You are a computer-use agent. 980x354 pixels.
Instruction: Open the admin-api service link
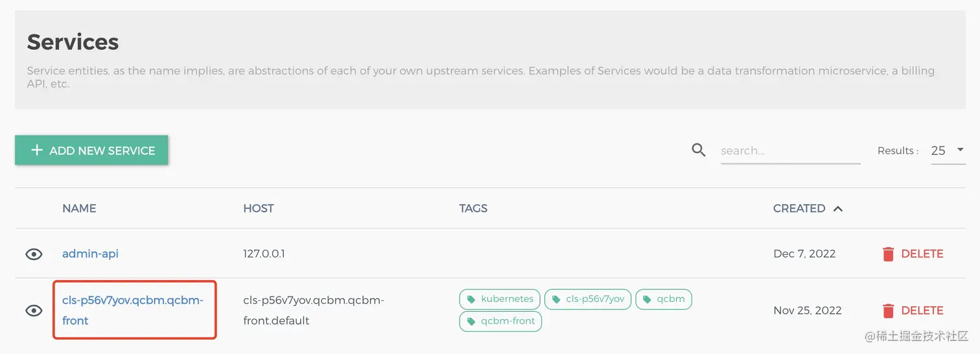(x=90, y=254)
